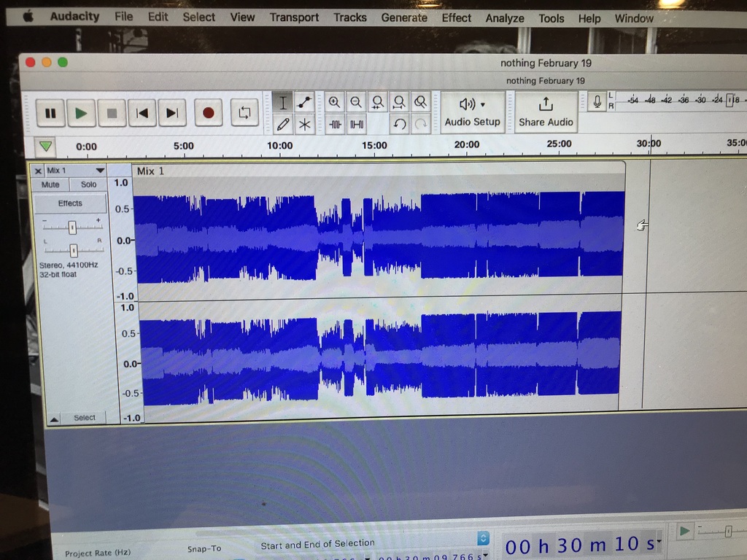Screen dimensions: 747x560
Task: Click the Zoom In magnifier
Action: [334, 102]
